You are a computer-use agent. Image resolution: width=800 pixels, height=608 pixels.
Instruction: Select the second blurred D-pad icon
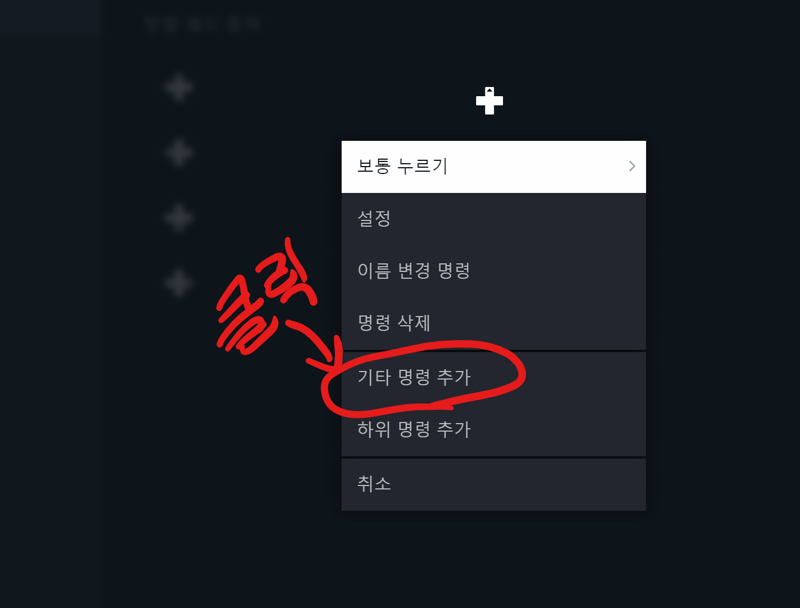(x=179, y=153)
